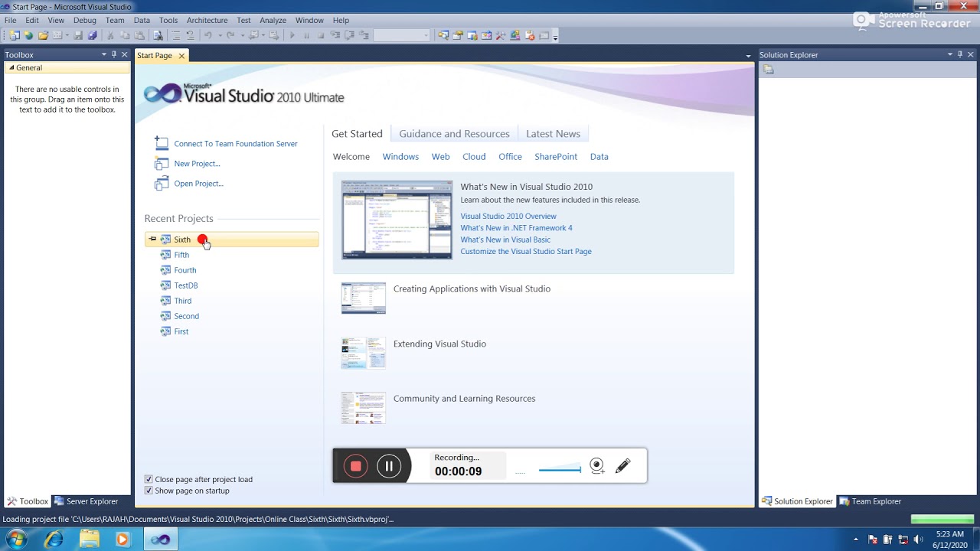
Task: Click the Connect To Team Foundation Server icon
Action: (161, 143)
